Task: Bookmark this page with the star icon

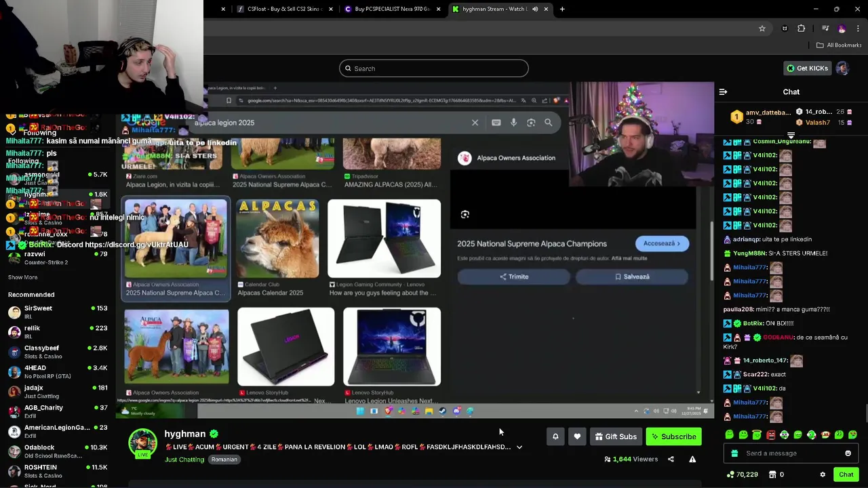Action: tap(762, 28)
